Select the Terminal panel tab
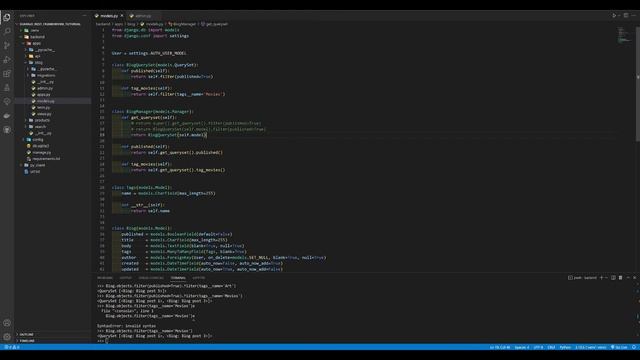 pyautogui.click(x=178, y=278)
